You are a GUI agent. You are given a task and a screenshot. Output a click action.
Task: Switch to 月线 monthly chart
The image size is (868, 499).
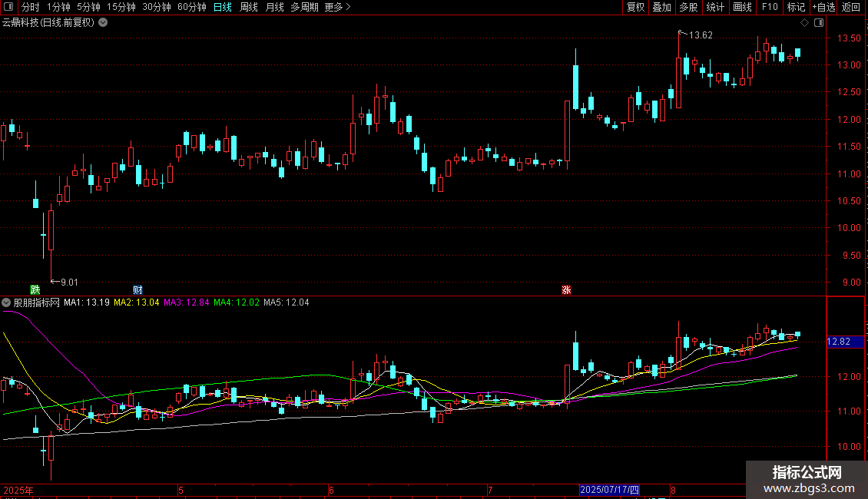[274, 7]
